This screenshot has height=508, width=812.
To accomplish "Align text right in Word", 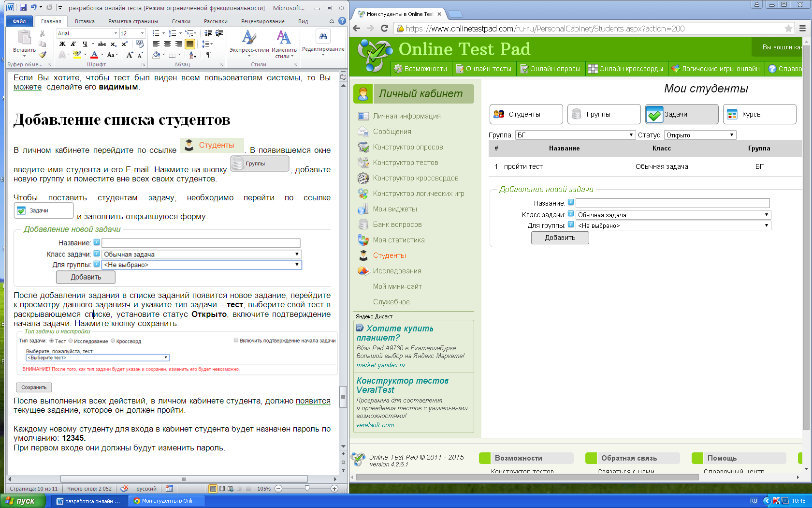I will click(x=179, y=44).
